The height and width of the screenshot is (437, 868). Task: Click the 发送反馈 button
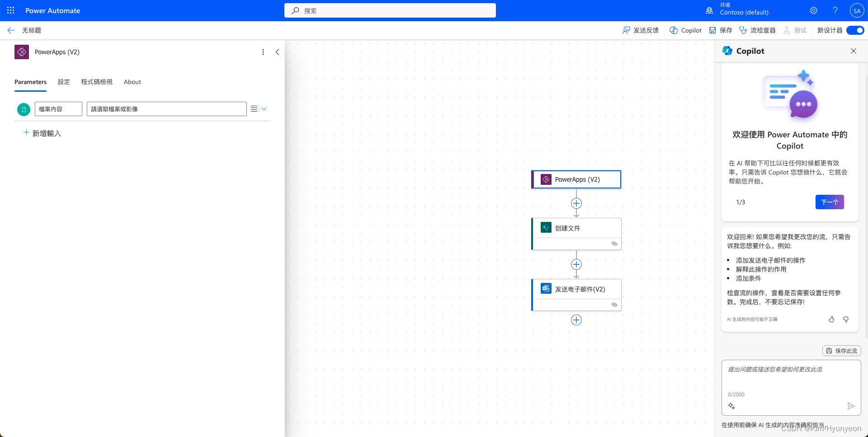(641, 30)
